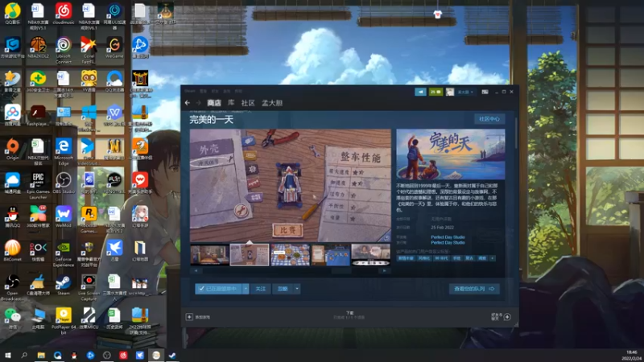Open GeForce Experience desktop icon
This screenshot has width=644, height=362.
pos(64,253)
